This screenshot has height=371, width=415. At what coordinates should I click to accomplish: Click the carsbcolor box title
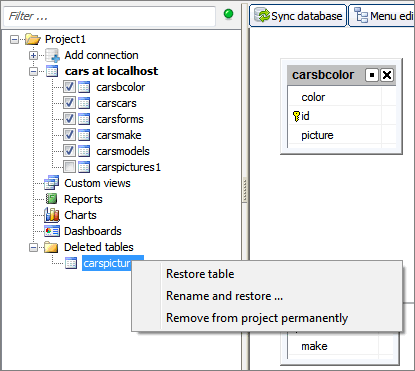tap(323, 75)
